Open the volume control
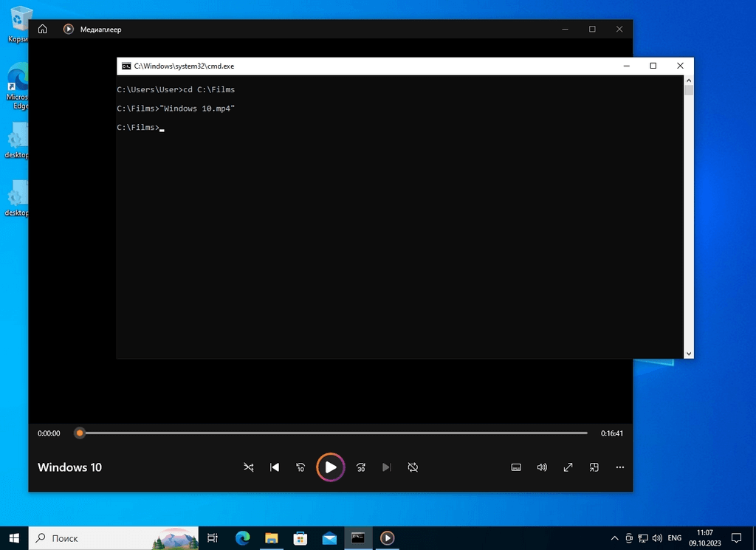The width and height of the screenshot is (756, 550). pyautogui.click(x=542, y=467)
